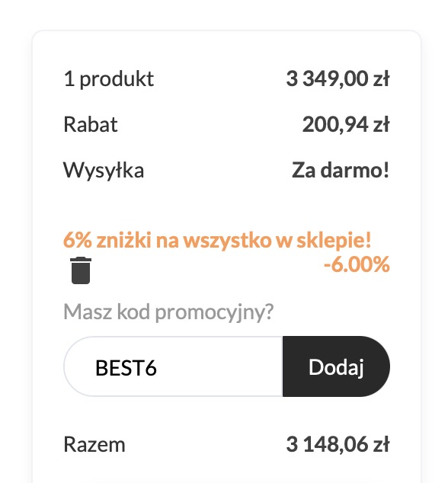Image resolution: width=448 pixels, height=483 pixels.
Task: Select the "Za darmo!" free shipping text
Action: 341,170
